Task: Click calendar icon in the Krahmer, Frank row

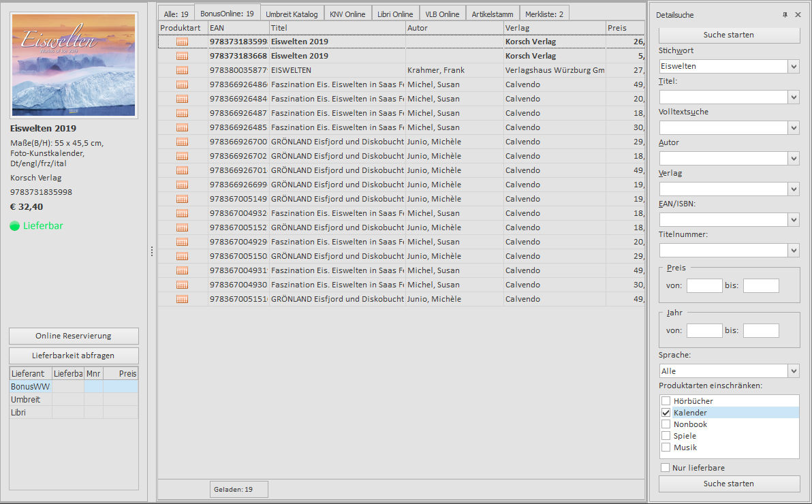Action: click(182, 70)
